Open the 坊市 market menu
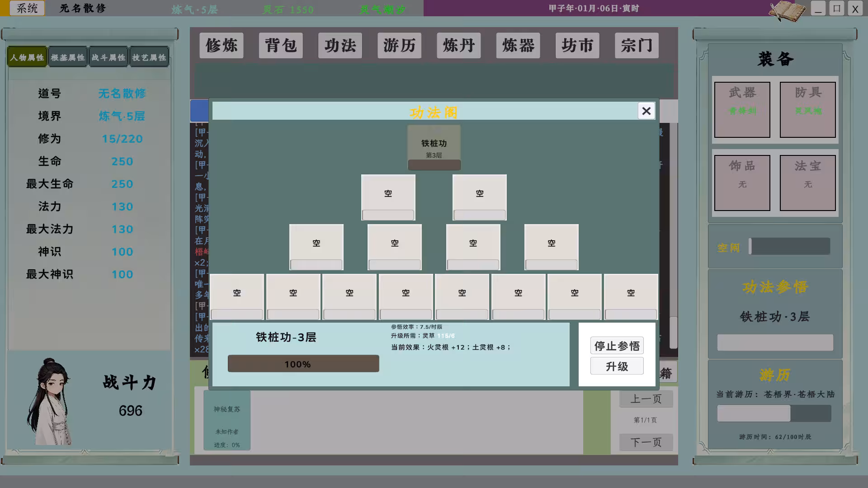Screen dimensions: 868x488 click(577, 45)
